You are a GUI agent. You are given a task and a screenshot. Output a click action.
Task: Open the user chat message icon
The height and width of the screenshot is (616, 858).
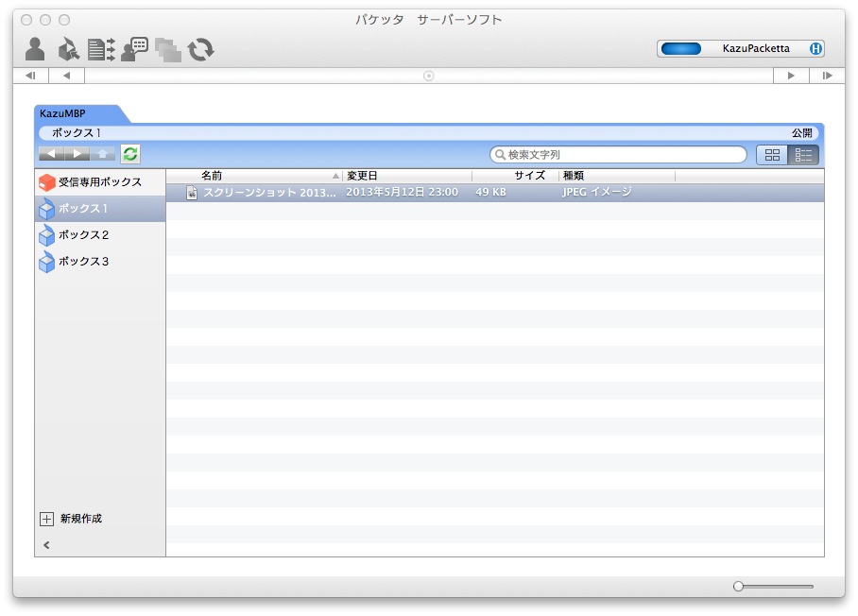pos(134,48)
